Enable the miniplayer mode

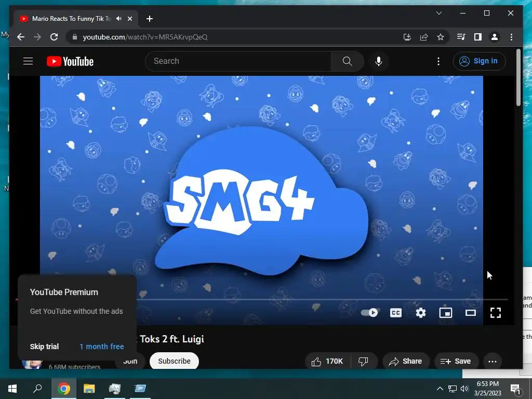(445, 312)
